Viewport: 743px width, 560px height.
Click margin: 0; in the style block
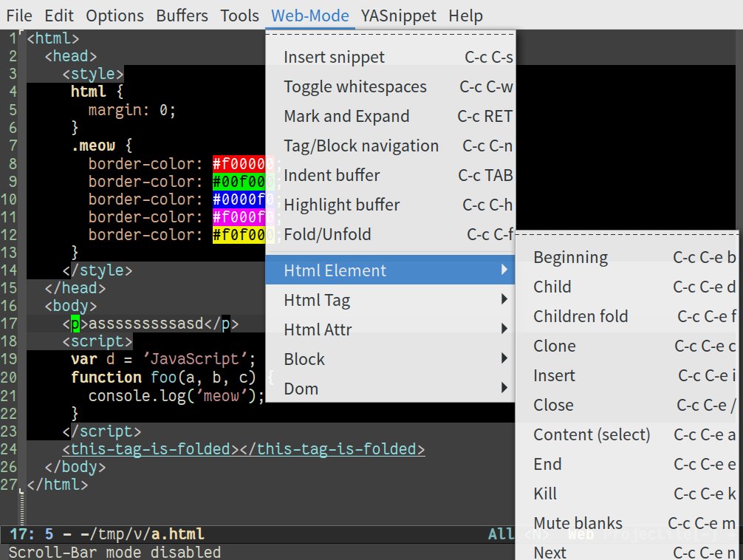(132, 111)
